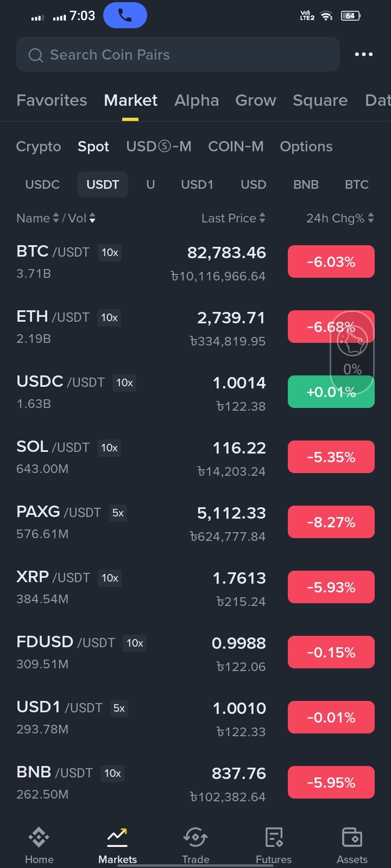The width and height of the screenshot is (391, 868).
Task: Tap the blue ongoing call indicator
Action: [125, 15]
